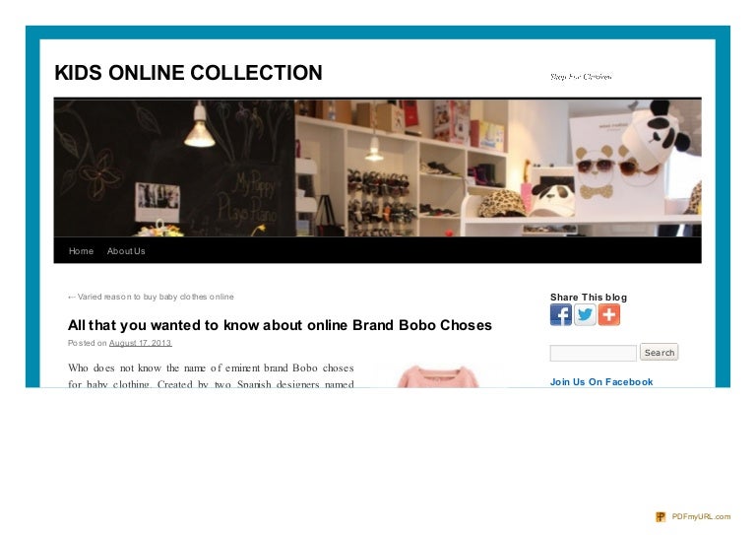Click the Share This blog heading
756x535 pixels.
pyautogui.click(x=589, y=298)
